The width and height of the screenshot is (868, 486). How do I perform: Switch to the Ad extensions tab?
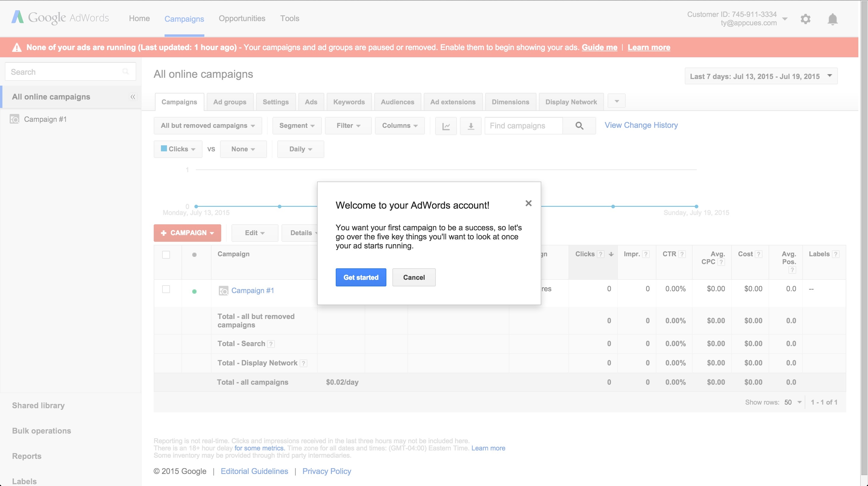(x=453, y=102)
